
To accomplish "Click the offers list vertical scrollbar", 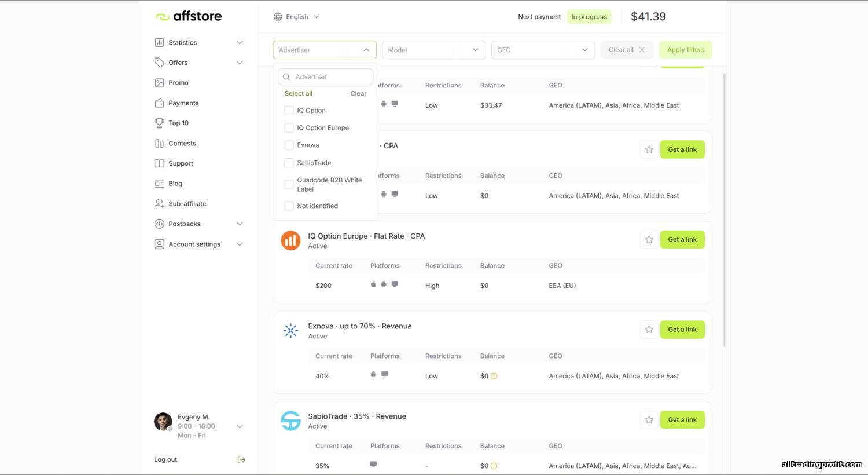I will tap(724, 210).
